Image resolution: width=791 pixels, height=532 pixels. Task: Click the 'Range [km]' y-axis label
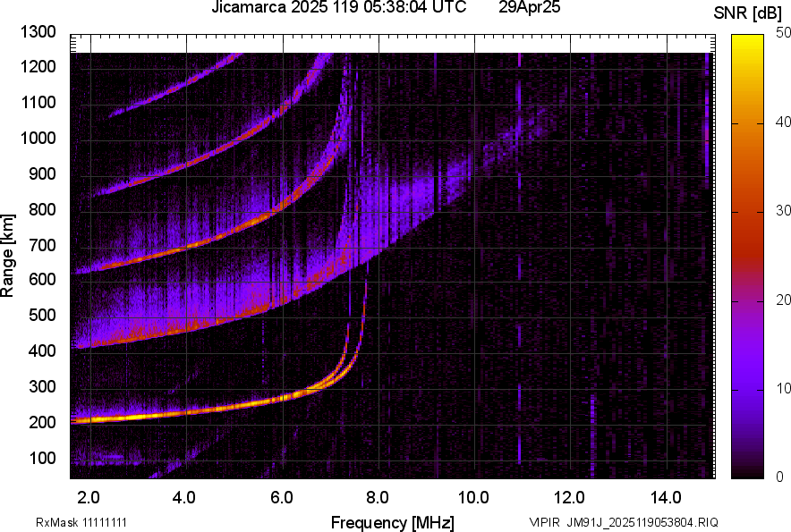point(7,256)
